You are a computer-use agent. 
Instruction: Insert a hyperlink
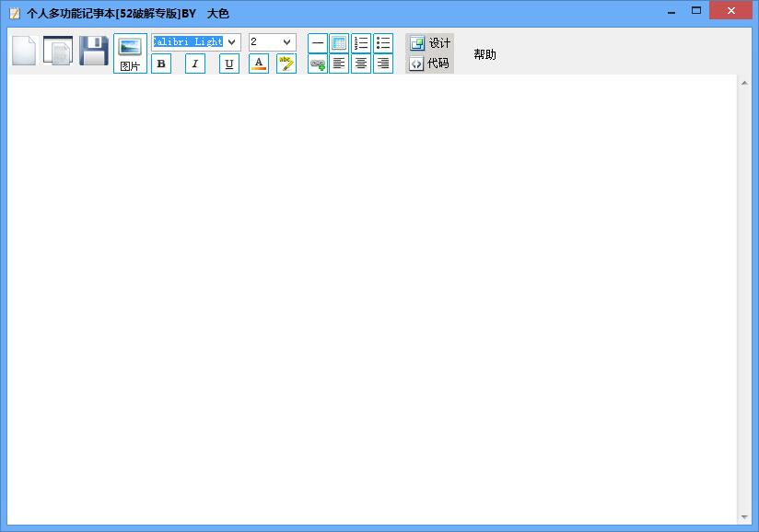(x=318, y=64)
